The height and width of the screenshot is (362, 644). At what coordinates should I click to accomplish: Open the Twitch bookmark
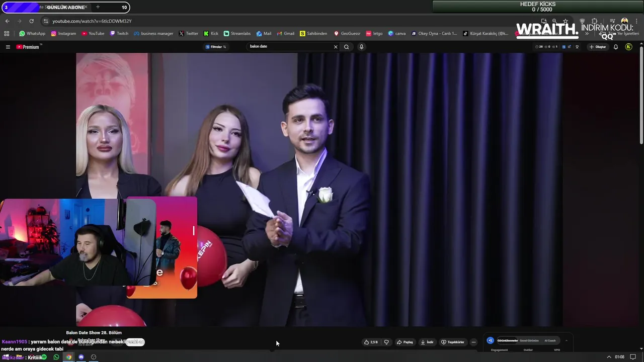[119, 34]
